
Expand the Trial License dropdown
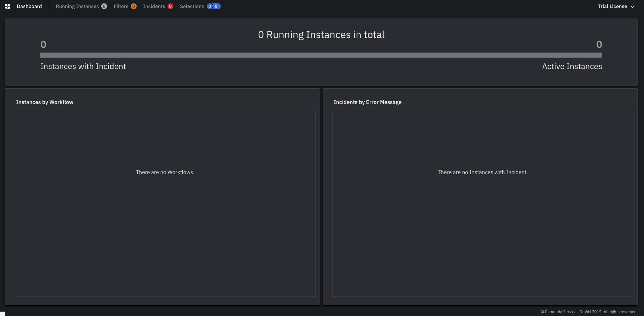click(616, 6)
